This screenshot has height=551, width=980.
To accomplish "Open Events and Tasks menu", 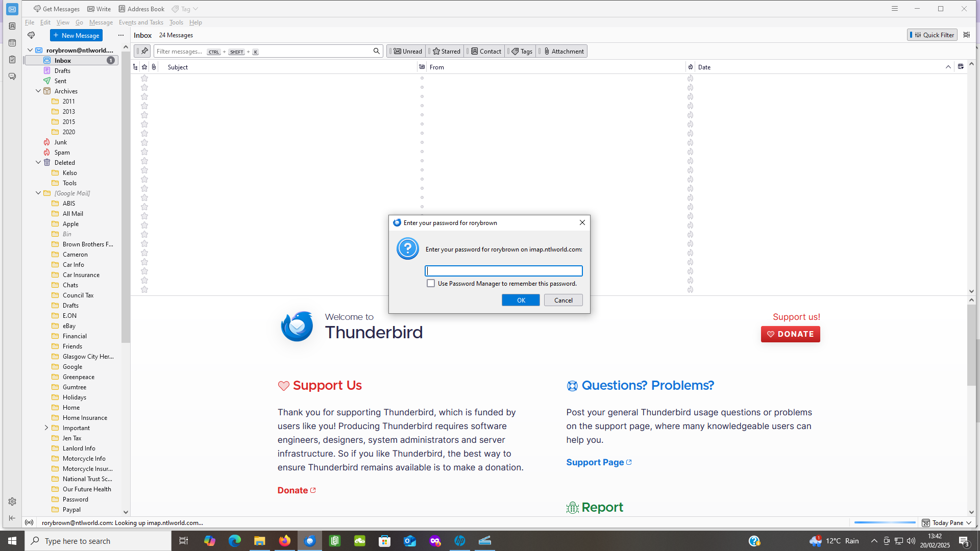I will tap(141, 22).
